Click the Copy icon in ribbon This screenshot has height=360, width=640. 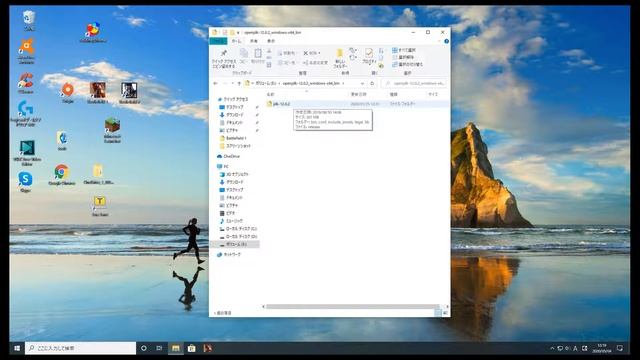(244, 56)
